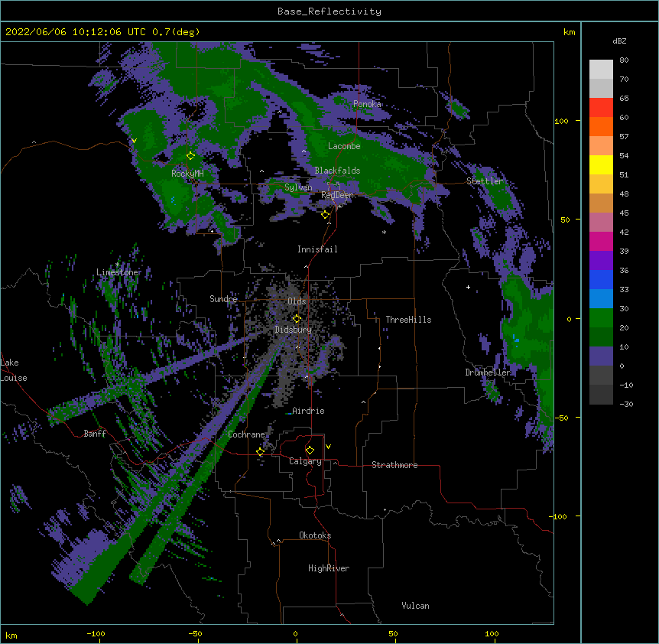Click the asterisk marker above the Limestone label
This screenshot has height=644, width=659.
[x=117, y=265]
